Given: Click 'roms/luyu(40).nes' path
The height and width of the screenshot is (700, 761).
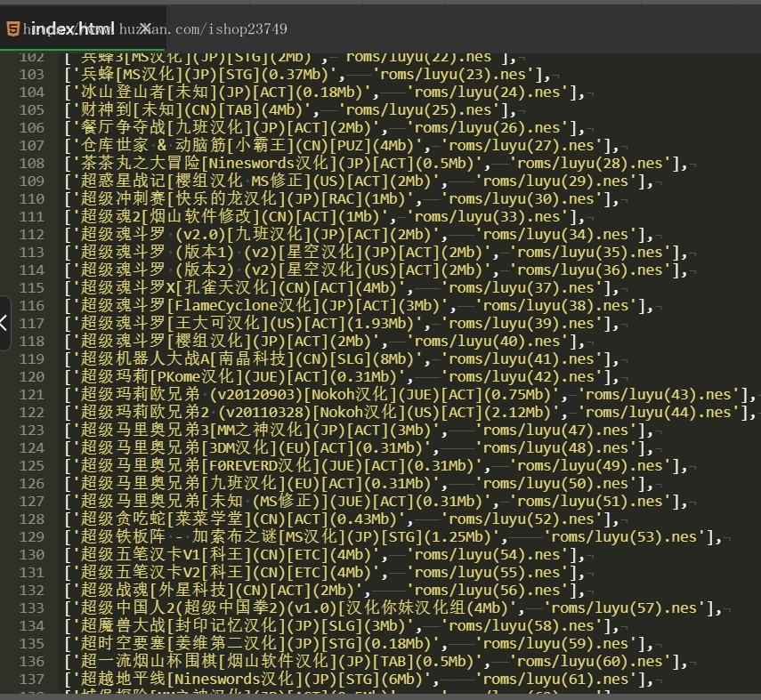Looking at the screenshot, I should [x=491, y=341].
